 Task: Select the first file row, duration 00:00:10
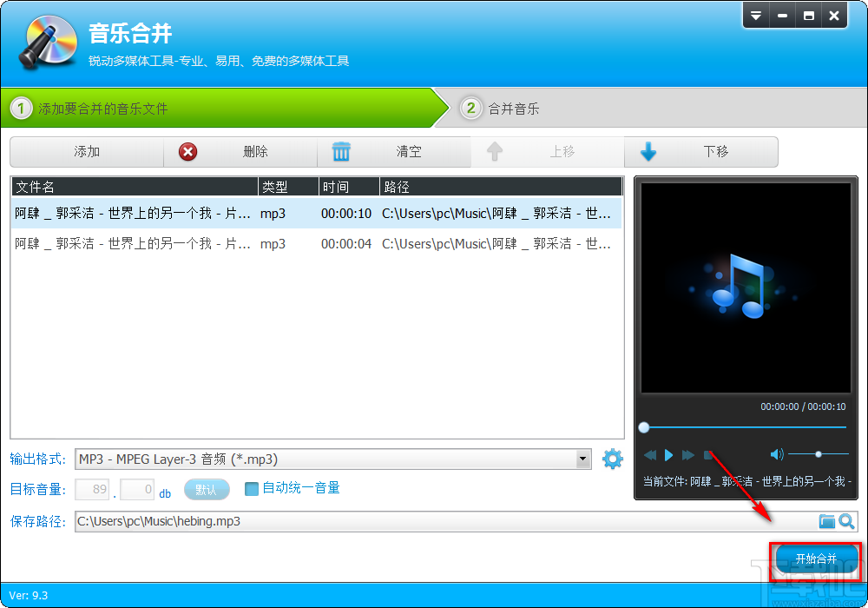[x=317, y=213]
